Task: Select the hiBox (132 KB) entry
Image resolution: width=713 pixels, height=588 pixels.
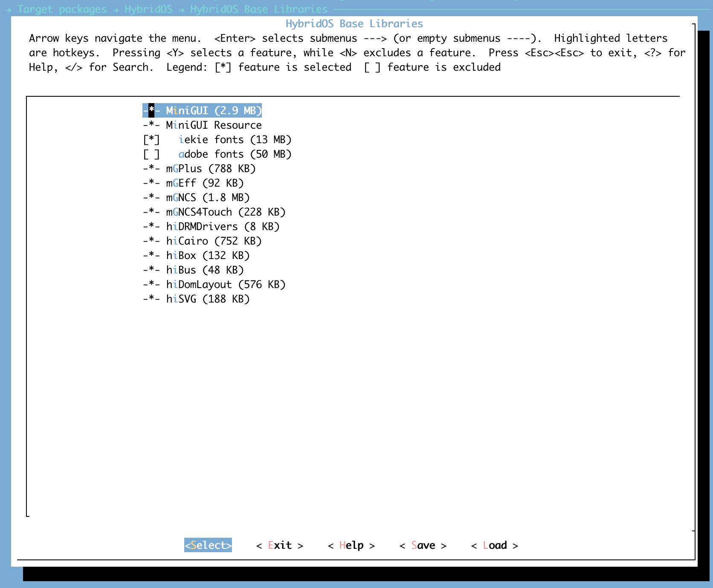Action: coord(196,255)
